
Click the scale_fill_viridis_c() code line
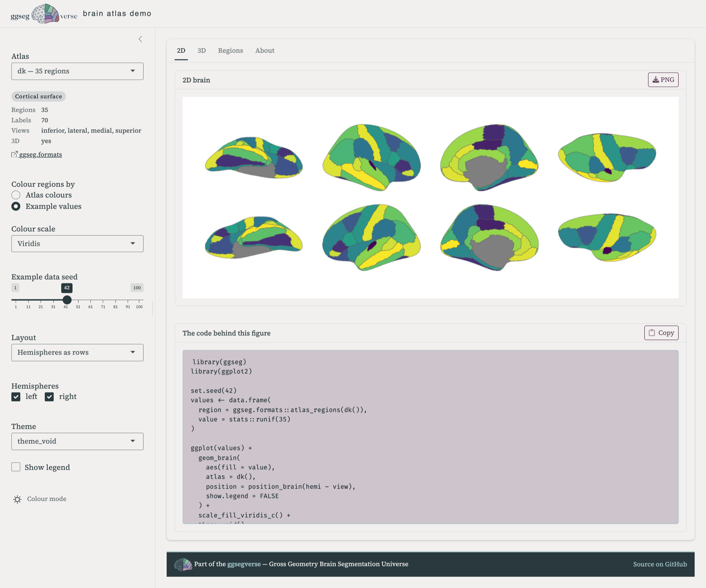point(244,515)
